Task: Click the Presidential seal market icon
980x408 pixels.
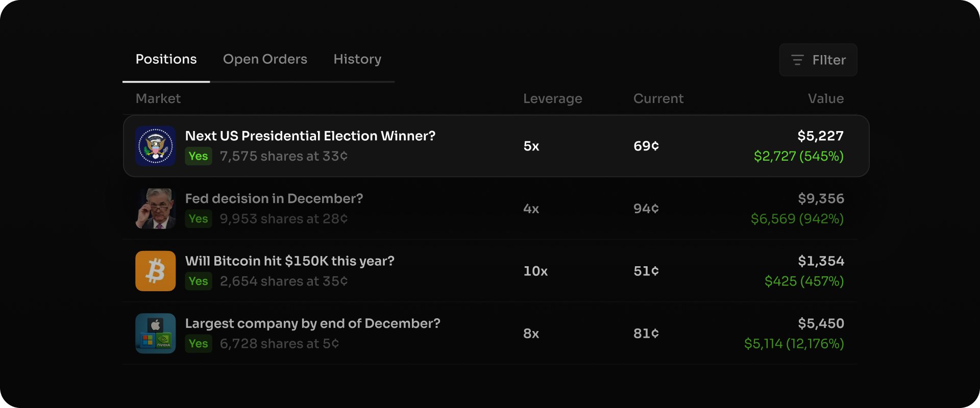Action: (x=156, y=146)
